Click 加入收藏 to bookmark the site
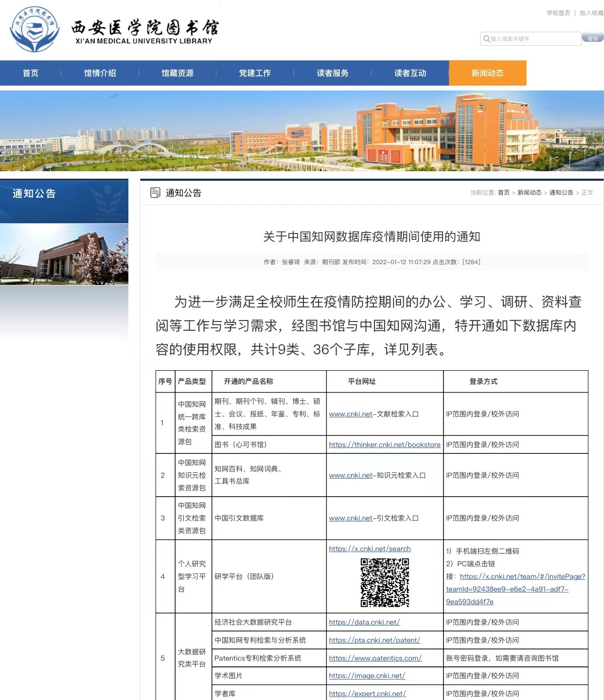 pyautogui.click(x=591, y=13)
